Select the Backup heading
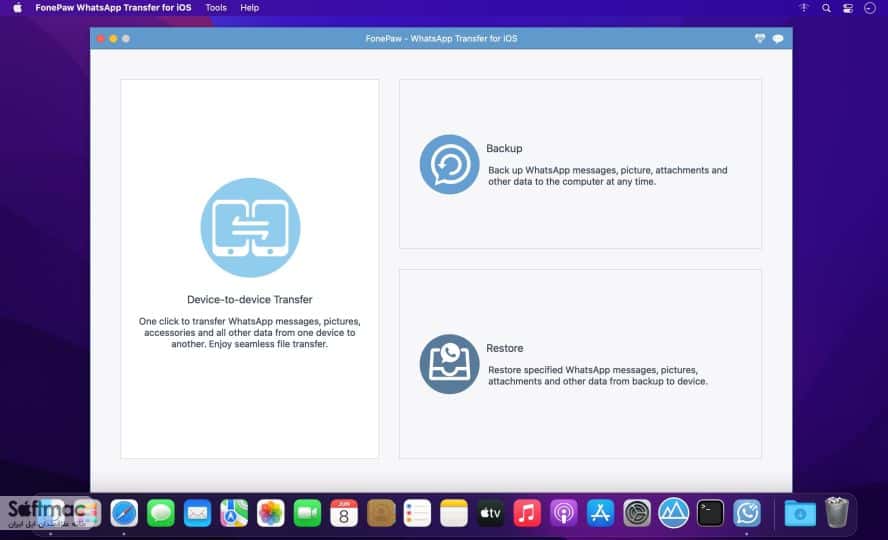This screenshot has height=540, width=888. tap(504, 148)
